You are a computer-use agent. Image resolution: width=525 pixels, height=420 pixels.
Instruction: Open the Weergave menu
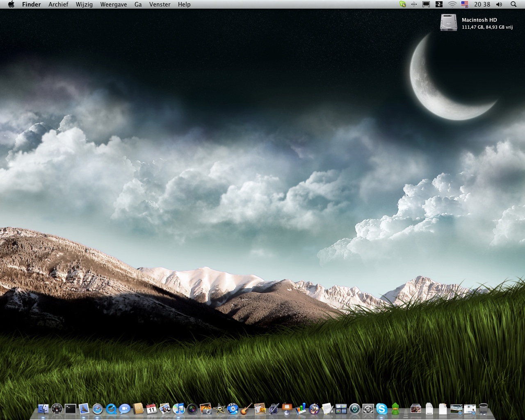click(114, 4)
